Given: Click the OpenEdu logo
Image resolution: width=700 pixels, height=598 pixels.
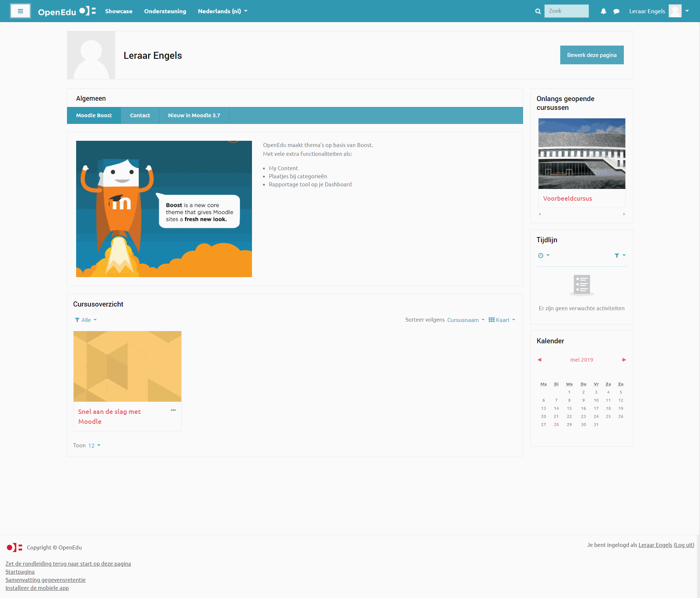Looking at the screenshot, I should 67,11.
